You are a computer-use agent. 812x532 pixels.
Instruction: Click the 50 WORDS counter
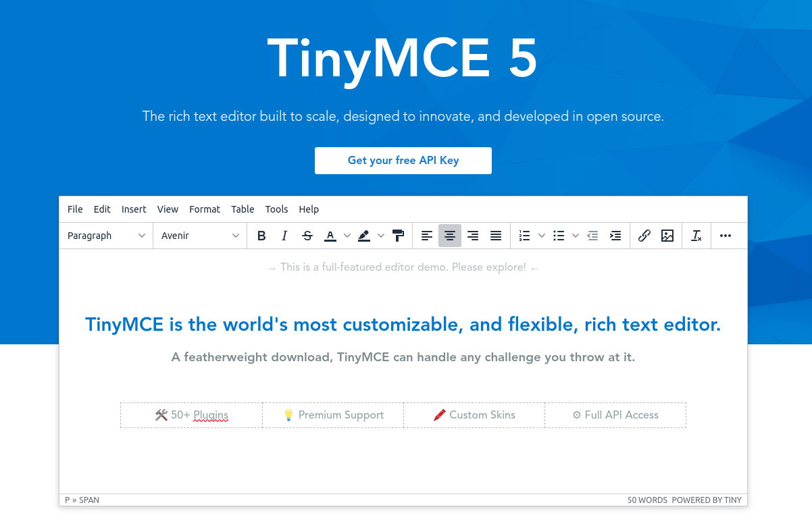coord(647,500)
